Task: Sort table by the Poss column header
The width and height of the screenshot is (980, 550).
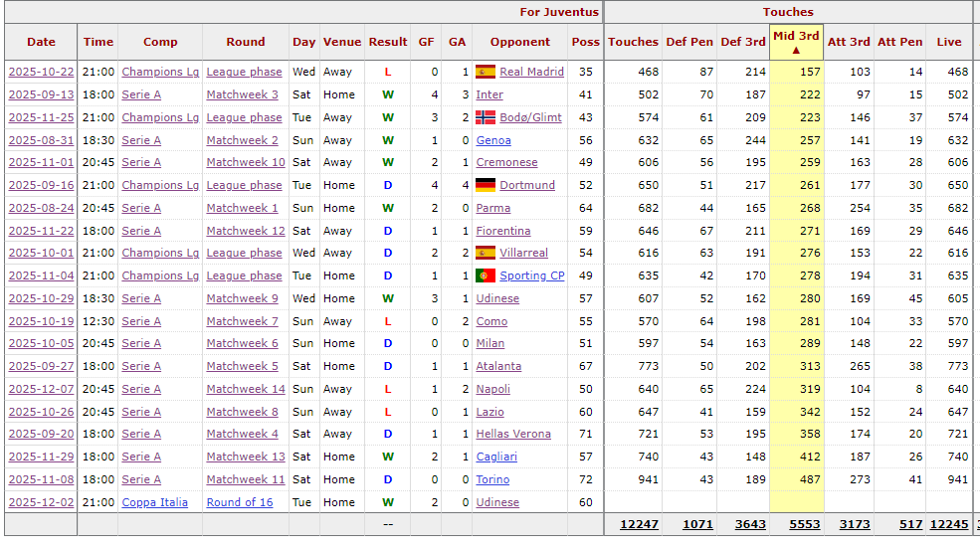Action: [585, 42]
